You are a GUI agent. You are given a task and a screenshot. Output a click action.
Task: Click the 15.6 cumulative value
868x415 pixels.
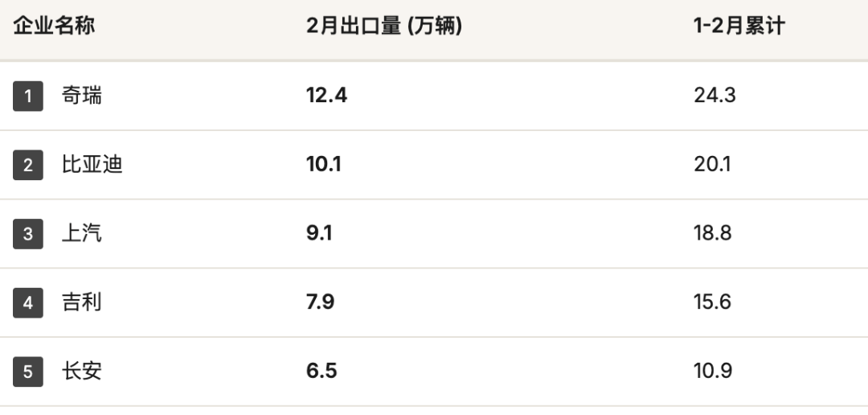point(713,303)
